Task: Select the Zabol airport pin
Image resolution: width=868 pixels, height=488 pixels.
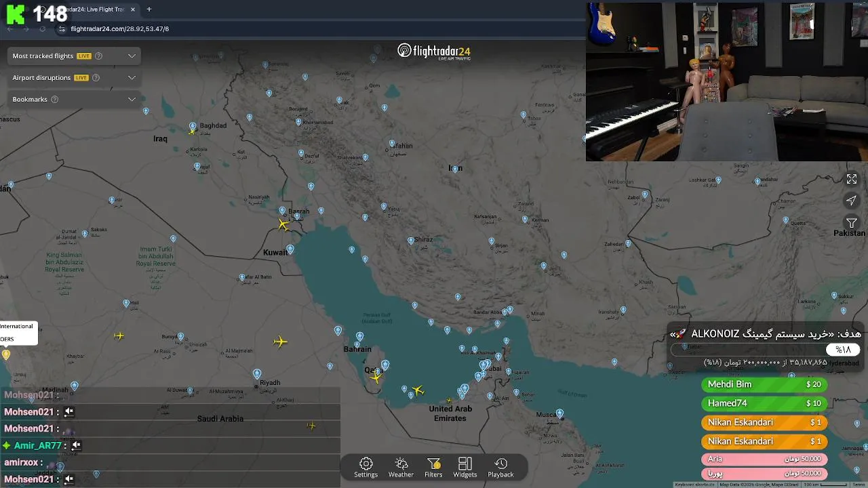Action: click(x=645, y=195)
